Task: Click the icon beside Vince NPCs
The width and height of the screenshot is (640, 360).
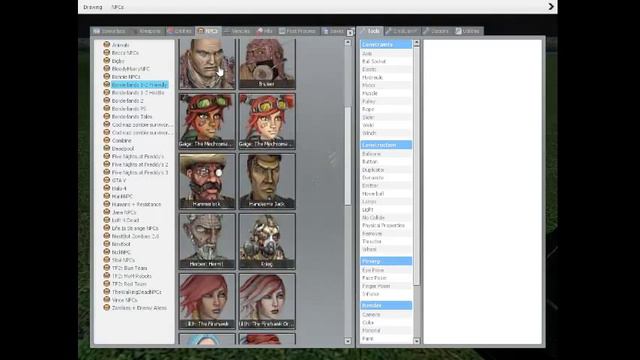Action: coord(107,299)
